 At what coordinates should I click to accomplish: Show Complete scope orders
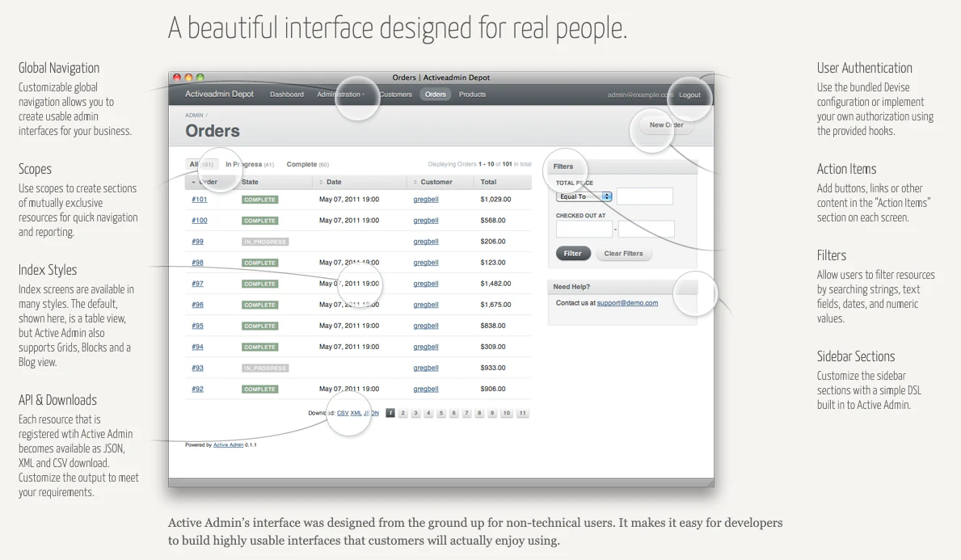[308, 164]
